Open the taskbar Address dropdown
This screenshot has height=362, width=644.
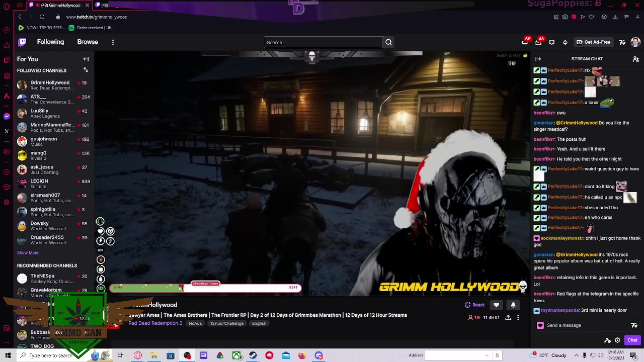487,355
